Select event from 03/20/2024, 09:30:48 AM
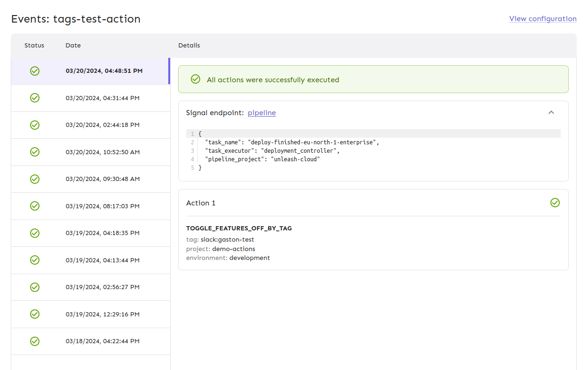This screenshot has height=370, width=588. tap(102, 179)
